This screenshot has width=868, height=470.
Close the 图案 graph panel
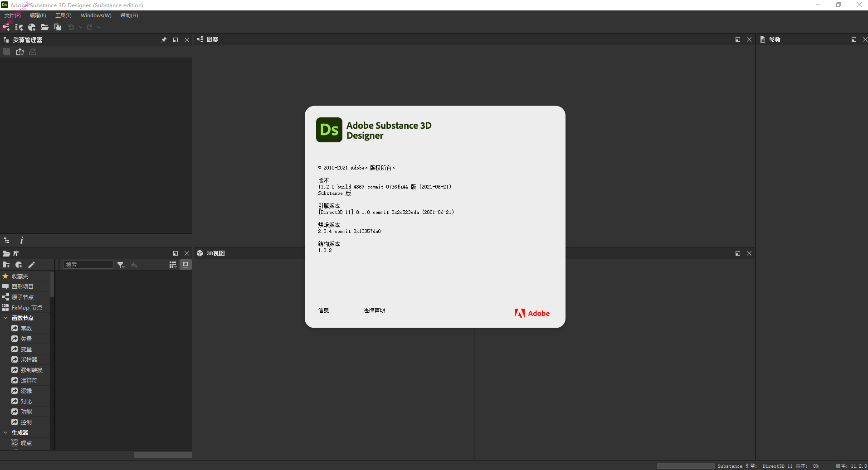[x=749, y=40]
